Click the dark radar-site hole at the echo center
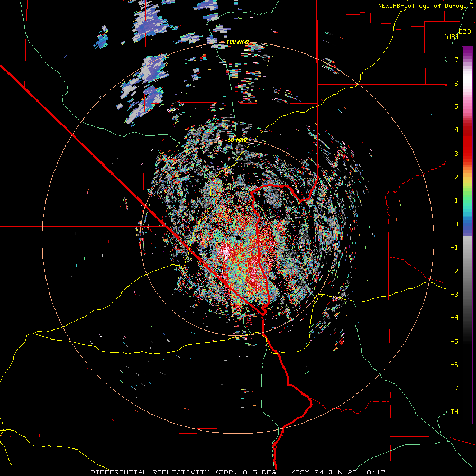The image size is (476, 476). click(x=237, y=237)
